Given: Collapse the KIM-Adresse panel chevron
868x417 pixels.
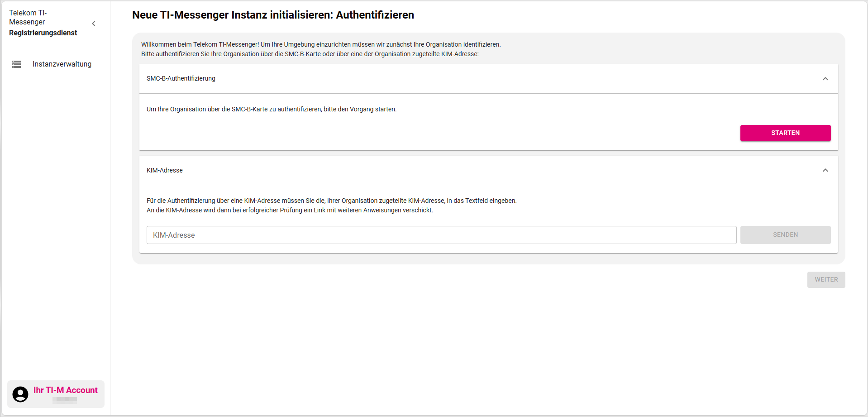Looking at the screenshot, I should pos(825,170).
